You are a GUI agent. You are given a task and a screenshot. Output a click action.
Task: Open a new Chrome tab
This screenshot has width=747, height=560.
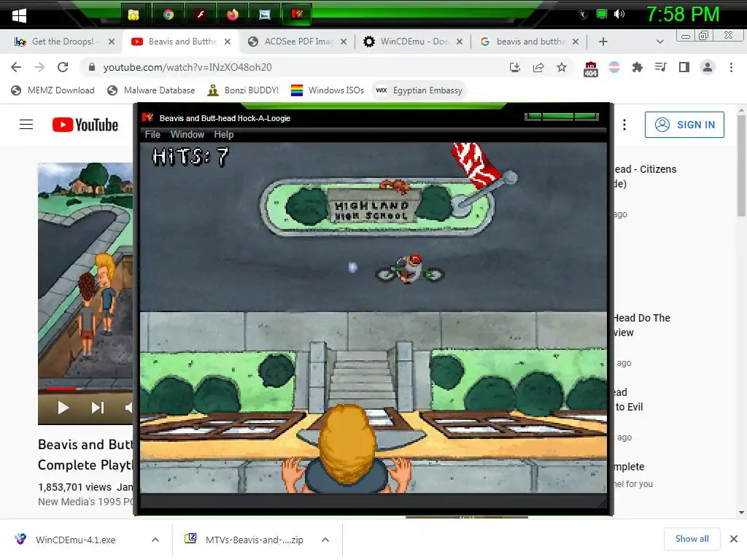coord(603,42)
